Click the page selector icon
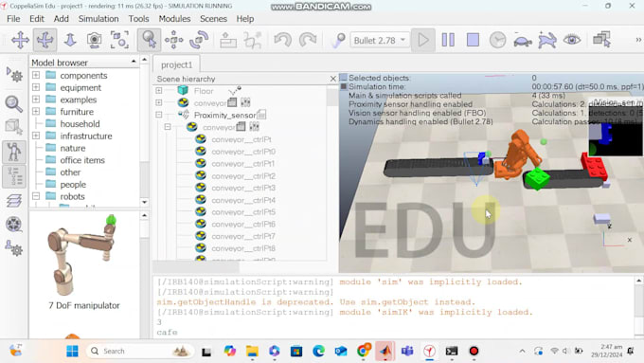The image size is (644, 363). coord(601,41)
